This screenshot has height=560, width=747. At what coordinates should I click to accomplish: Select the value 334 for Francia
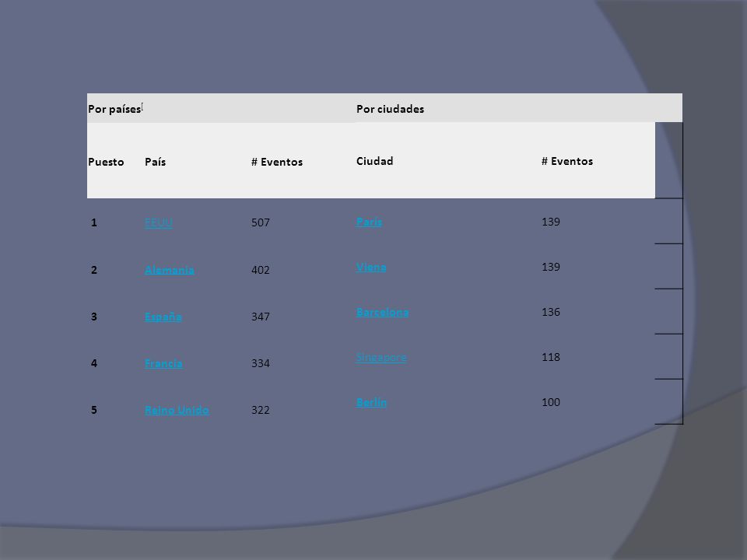(260, 363)
